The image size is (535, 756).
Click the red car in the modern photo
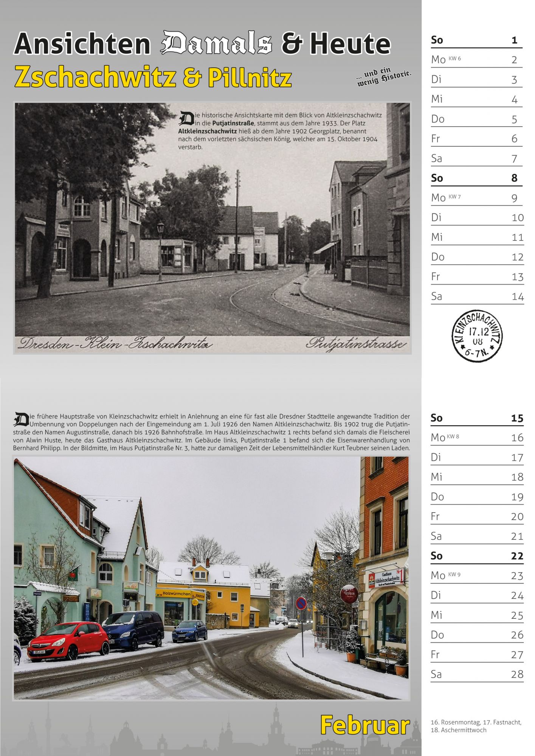[68, 641]
